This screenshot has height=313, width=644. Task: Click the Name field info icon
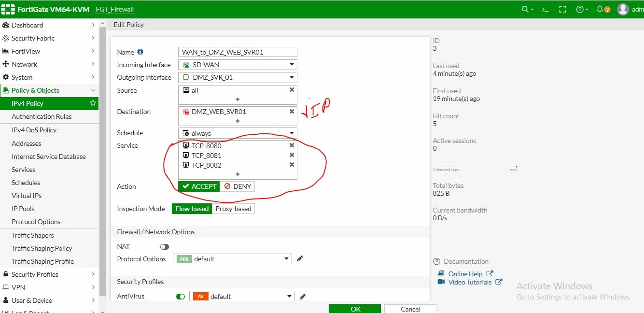(x=140, y=52)
